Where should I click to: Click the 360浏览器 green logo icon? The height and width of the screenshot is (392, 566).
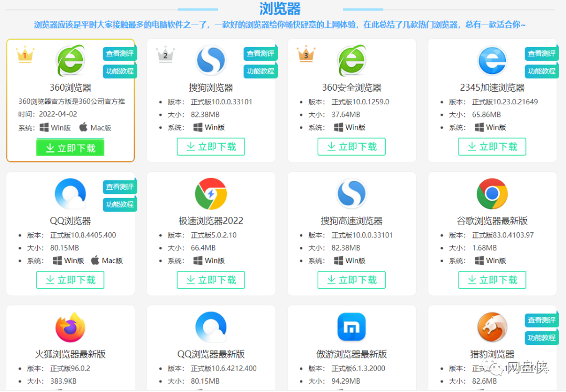click(70, 60)
